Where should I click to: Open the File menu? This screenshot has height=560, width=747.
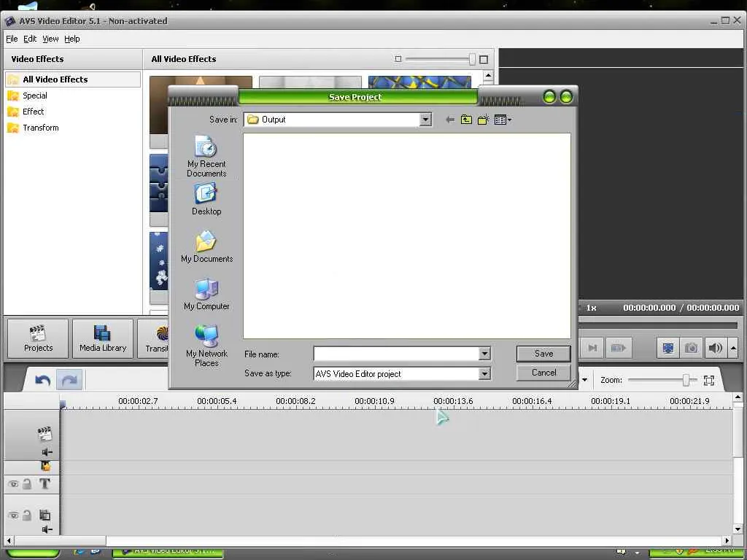coord(12,39)
